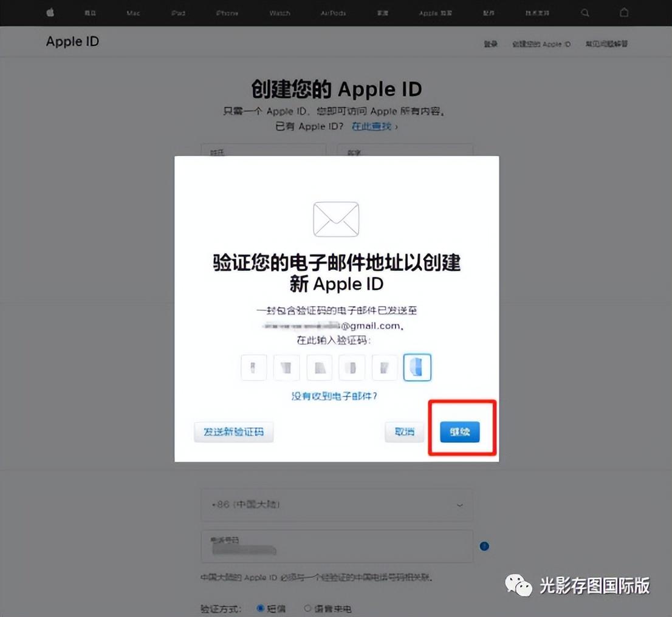Click the 没有收到电子邮件? link
This screenshot has height=617, width=672.
click(x=334, y=396)
